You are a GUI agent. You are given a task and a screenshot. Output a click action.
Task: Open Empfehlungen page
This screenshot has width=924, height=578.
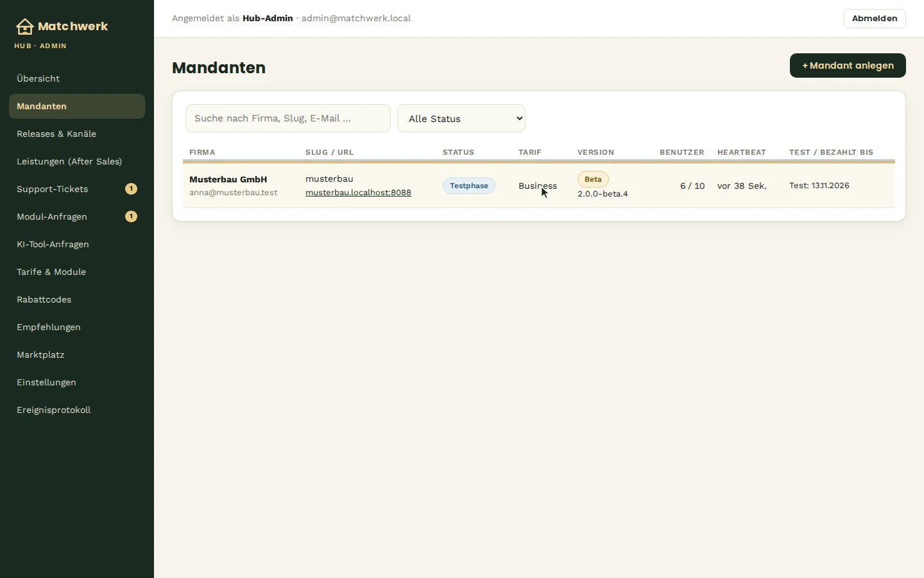77,327
